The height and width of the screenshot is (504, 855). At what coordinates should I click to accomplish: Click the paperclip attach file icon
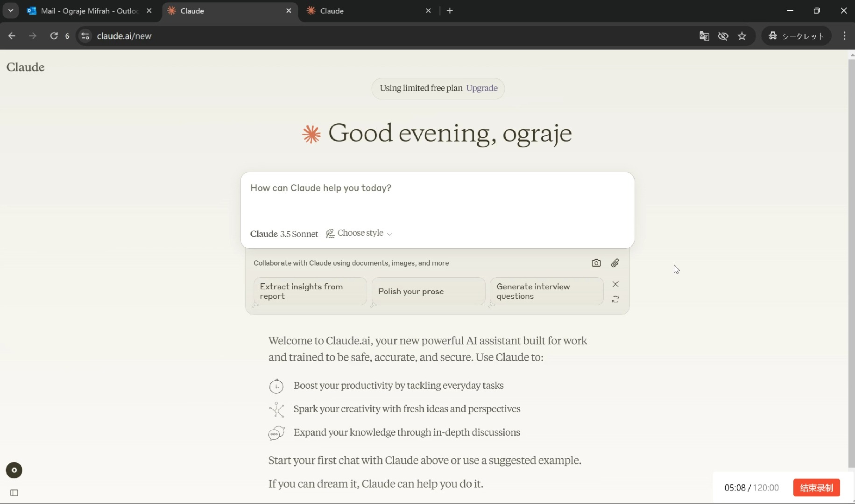[615, 263]
